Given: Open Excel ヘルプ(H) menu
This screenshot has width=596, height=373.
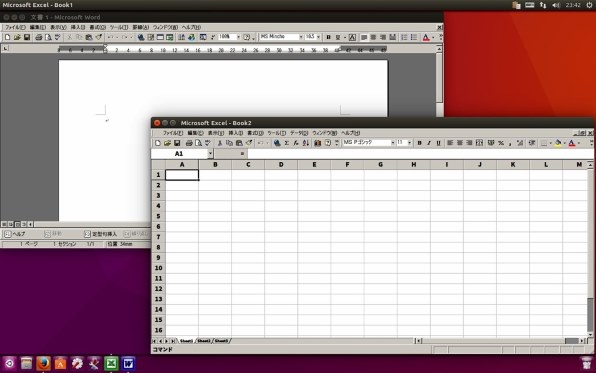Looking at the screenshot, I should point(350,133).
